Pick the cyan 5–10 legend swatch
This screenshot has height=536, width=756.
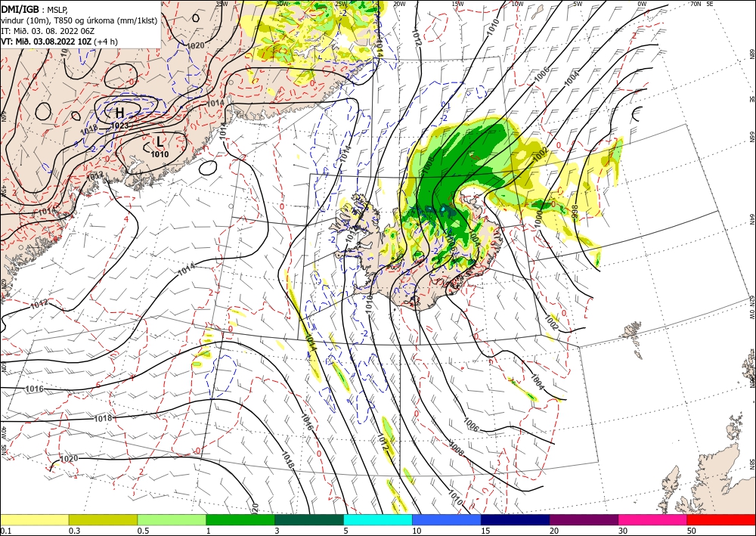(378, 519)
